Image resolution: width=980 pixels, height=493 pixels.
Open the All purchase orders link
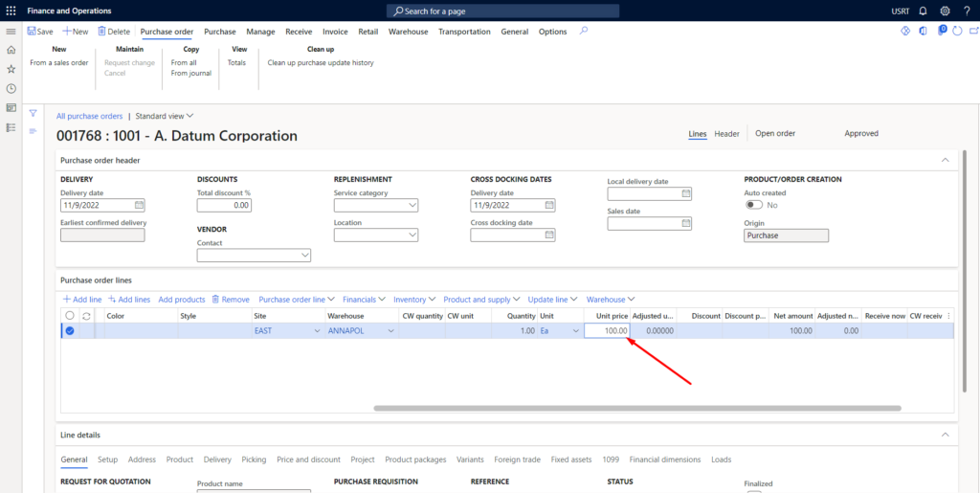tap(89, 116)
